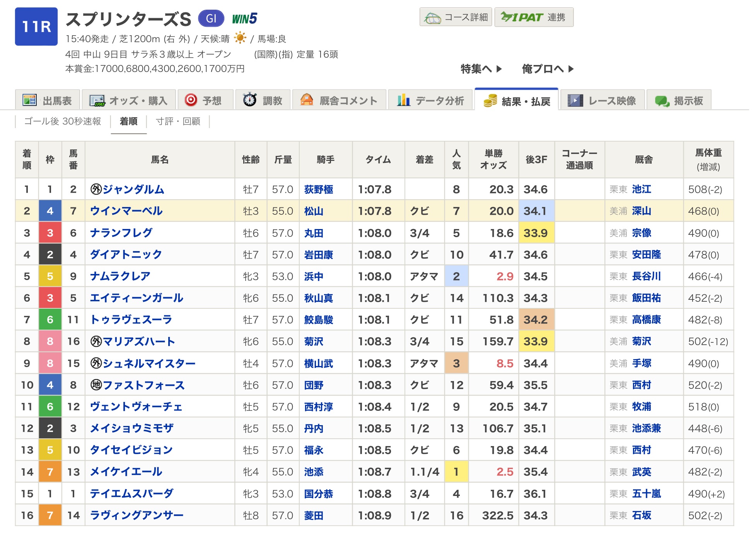
Task: Open horse ラヴィングアンサー page
Action: coord(137,515)
